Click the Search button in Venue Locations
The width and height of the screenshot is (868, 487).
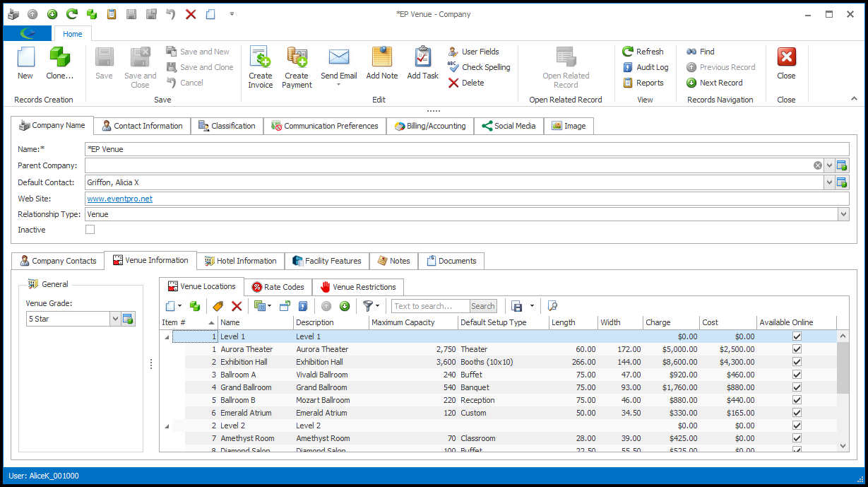(483, 306)
